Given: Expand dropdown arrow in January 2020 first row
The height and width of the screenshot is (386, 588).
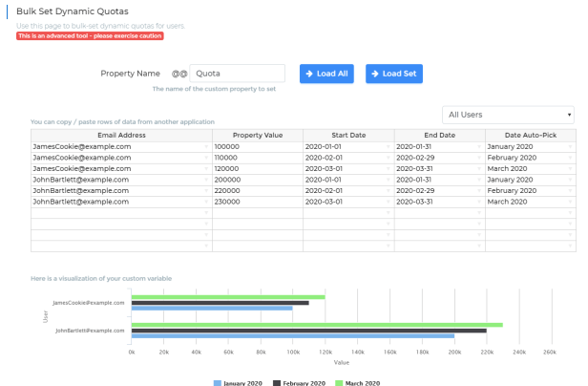Looking at the screenshot, I should 571,146.
